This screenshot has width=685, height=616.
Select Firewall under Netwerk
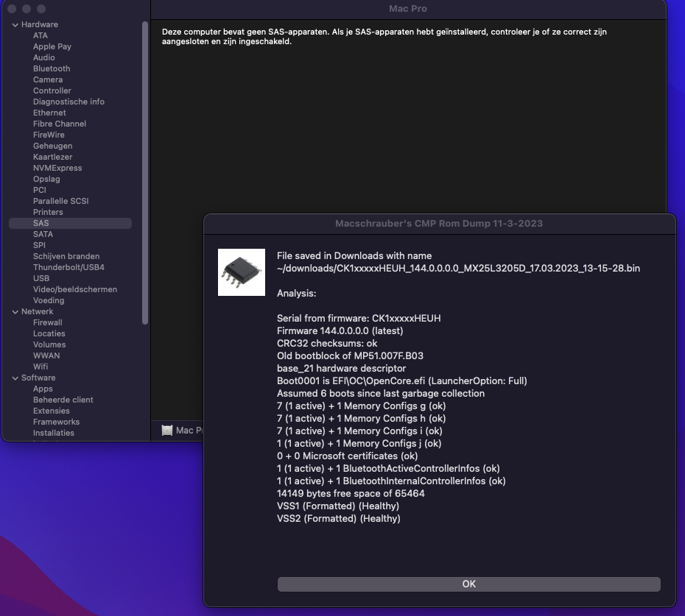pyautogui.click(x=48, y=322)
